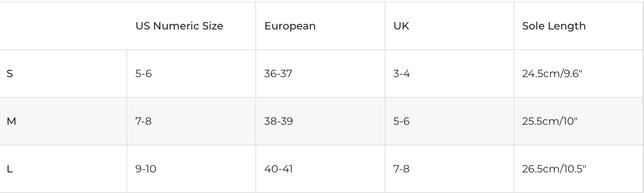Click the UK 5-6 cell

pos(402,121)
